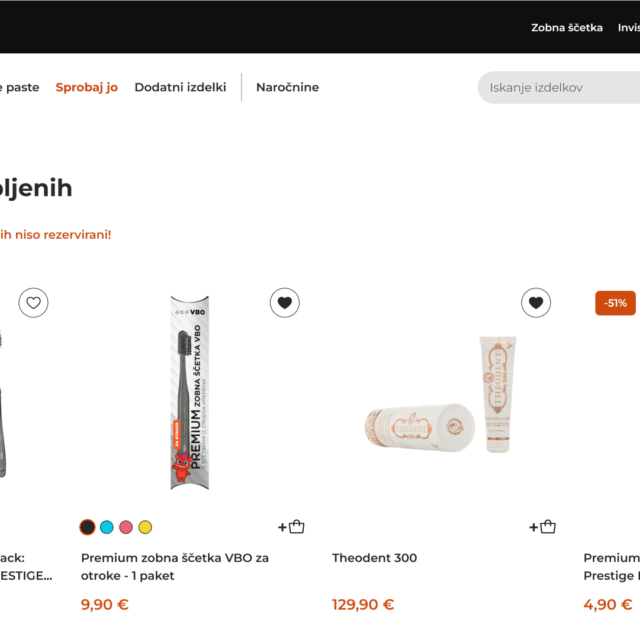Toggle the wishlist heart on the VBO kids toothbrush
Image resolution: width=640 pixels, height=640 pixels.
point(284,303)
